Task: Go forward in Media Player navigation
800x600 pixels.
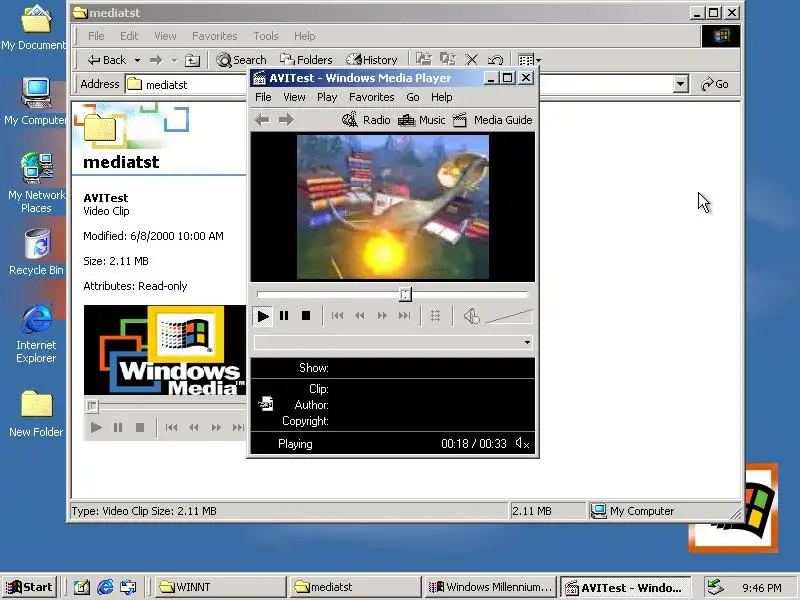Action: coord(286,120)
